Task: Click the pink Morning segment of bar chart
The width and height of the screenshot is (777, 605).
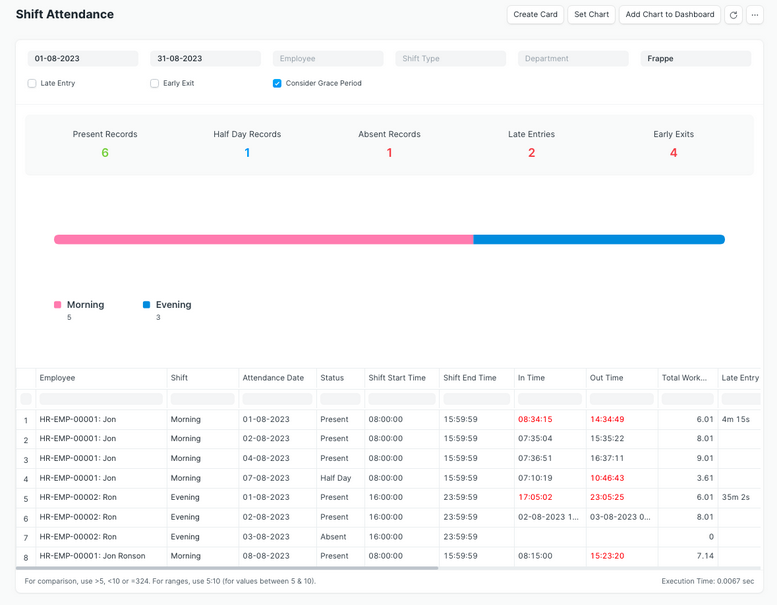Action: coord(263,240)
